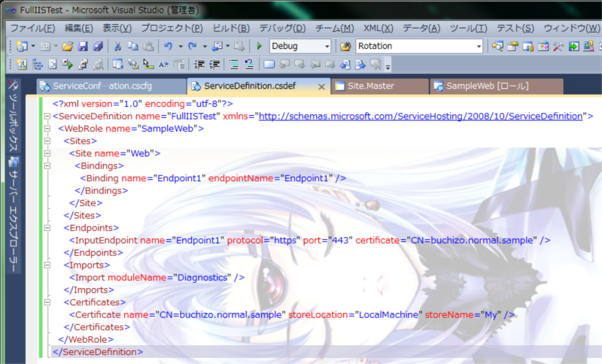Collapse the Certificates XML node
The image size is (602, 364).
tap(47, 302)
